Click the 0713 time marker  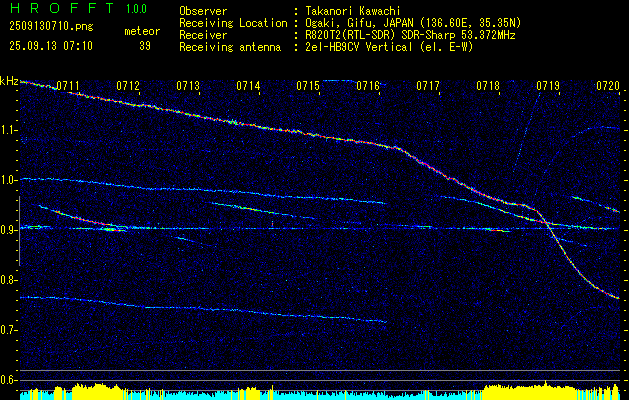pyautogui.click(x=188, y=85)
